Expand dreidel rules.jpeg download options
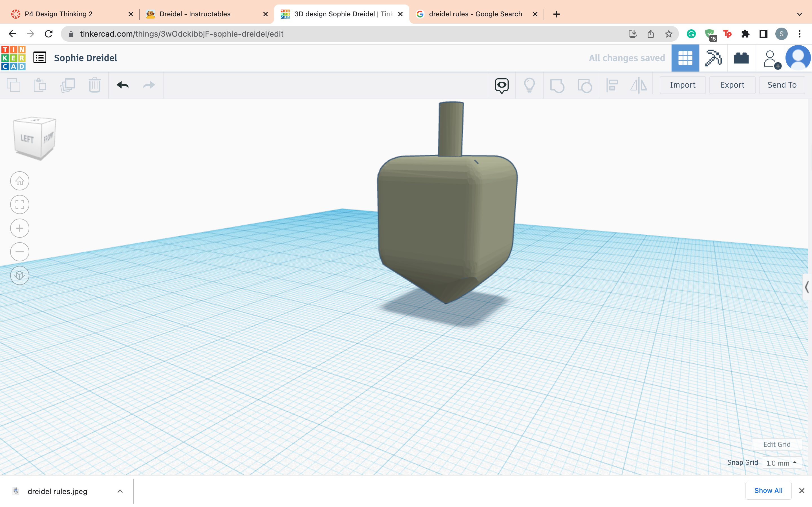 pyautogui.click(x=120, y=491)
